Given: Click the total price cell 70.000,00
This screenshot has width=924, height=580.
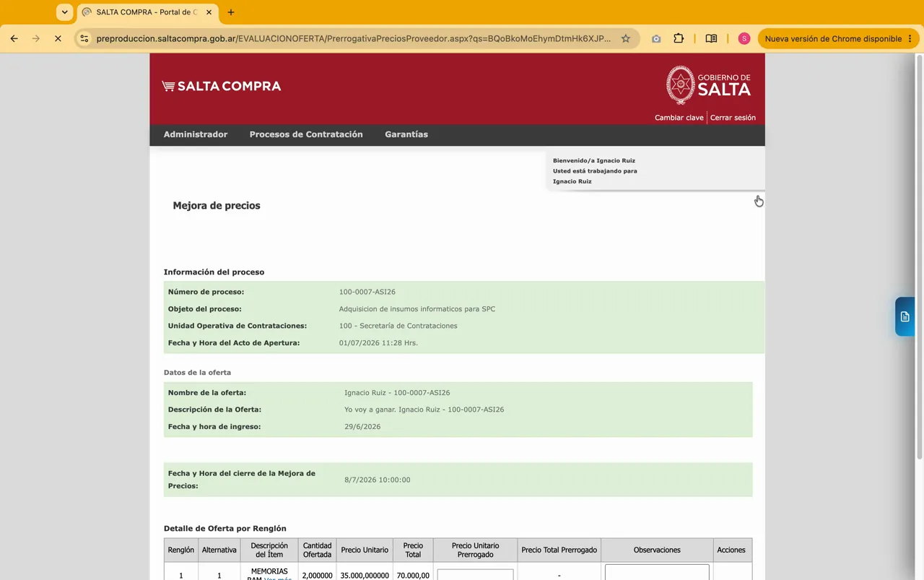Looking at the screenshot, I should (413, 576).
